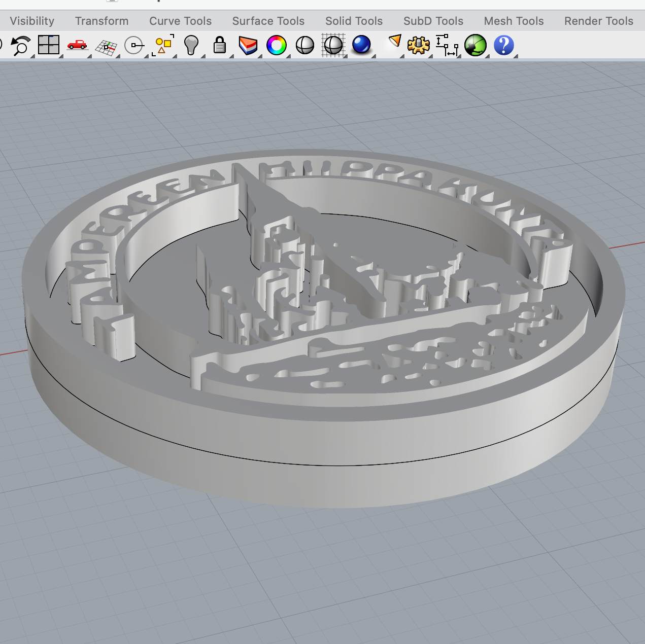Click the red car Set View icon
The height and width of the screenshot is (644, 645).
click(x=77, y=45)
